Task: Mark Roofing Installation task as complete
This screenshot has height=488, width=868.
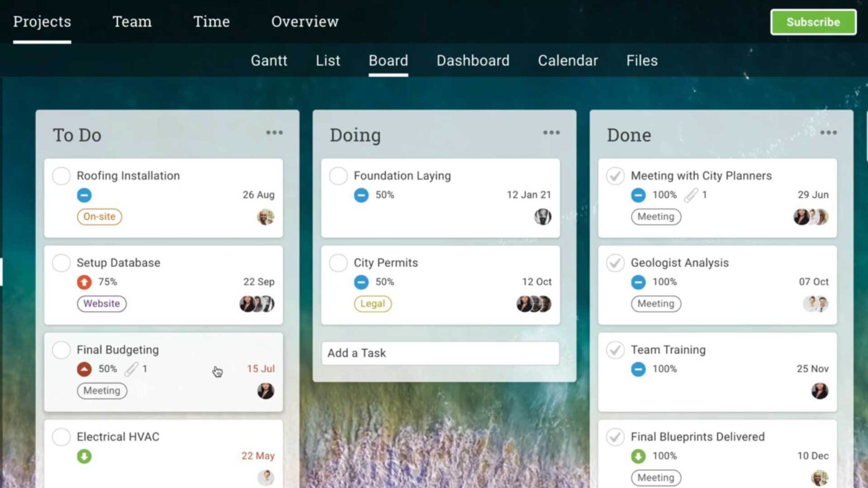Action: coord(61,176)
